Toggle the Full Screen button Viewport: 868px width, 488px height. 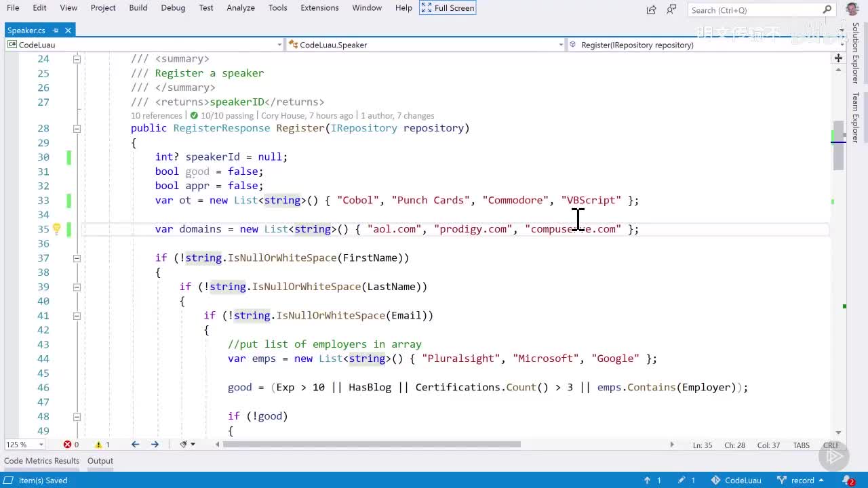[x=448, y=7]
